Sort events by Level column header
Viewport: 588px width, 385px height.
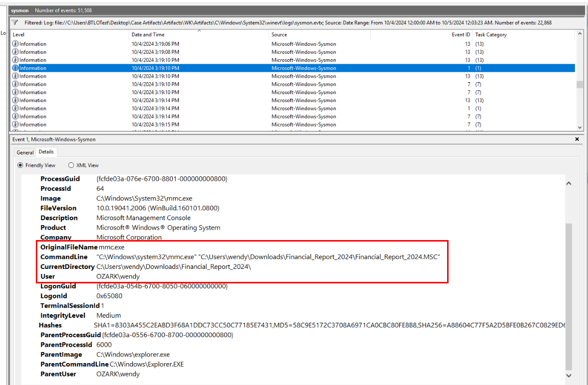[x=19, y=35]
